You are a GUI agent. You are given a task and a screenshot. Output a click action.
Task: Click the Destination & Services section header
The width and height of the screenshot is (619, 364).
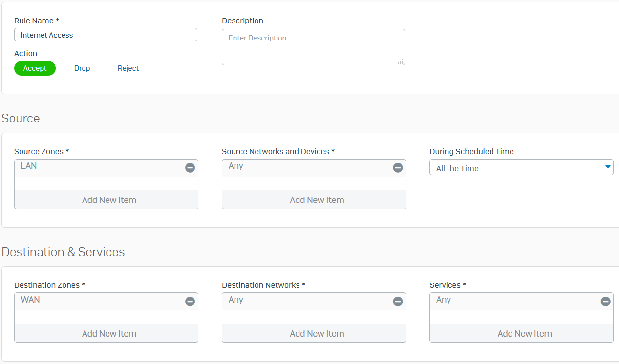click(64, 252)
